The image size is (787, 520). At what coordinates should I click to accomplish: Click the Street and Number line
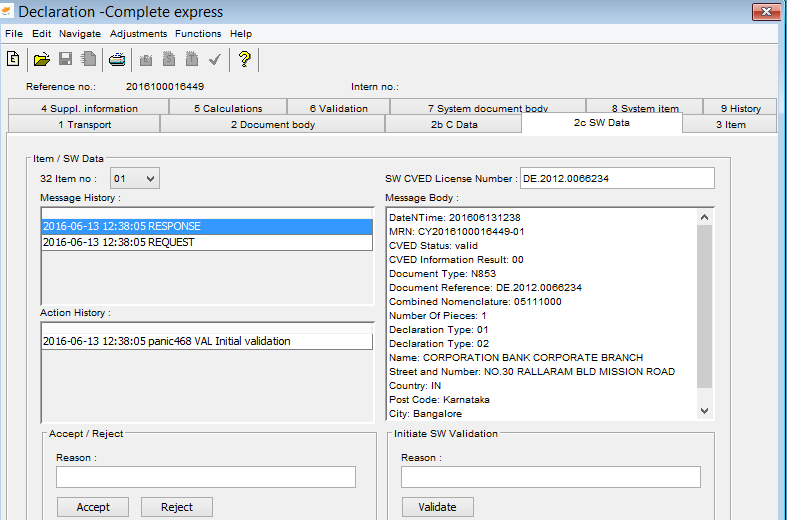pos(532,372)
